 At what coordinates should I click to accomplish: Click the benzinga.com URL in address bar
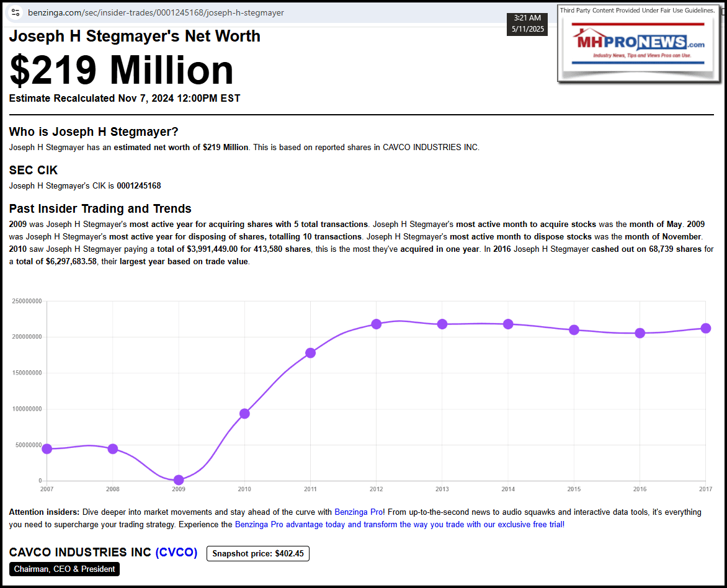[156, 12]
